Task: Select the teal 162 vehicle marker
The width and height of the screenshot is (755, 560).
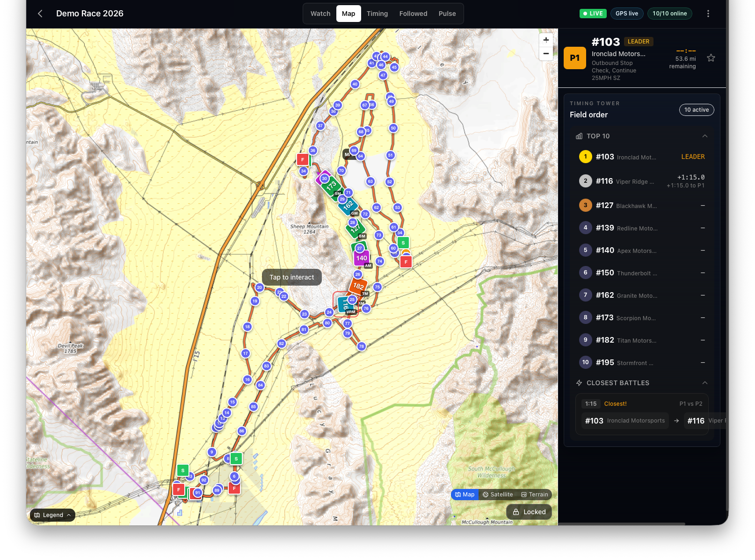Action: [348, 205]
